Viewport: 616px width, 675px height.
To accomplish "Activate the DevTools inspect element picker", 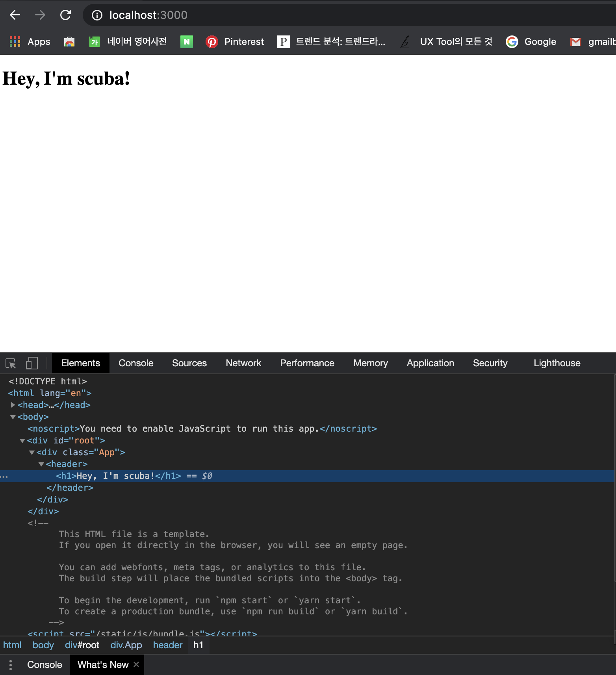I will pyautogui.click(x=11, y=363).
